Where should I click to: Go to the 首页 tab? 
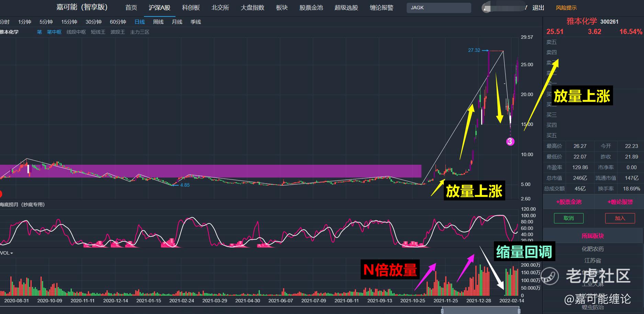click(131, 8)
